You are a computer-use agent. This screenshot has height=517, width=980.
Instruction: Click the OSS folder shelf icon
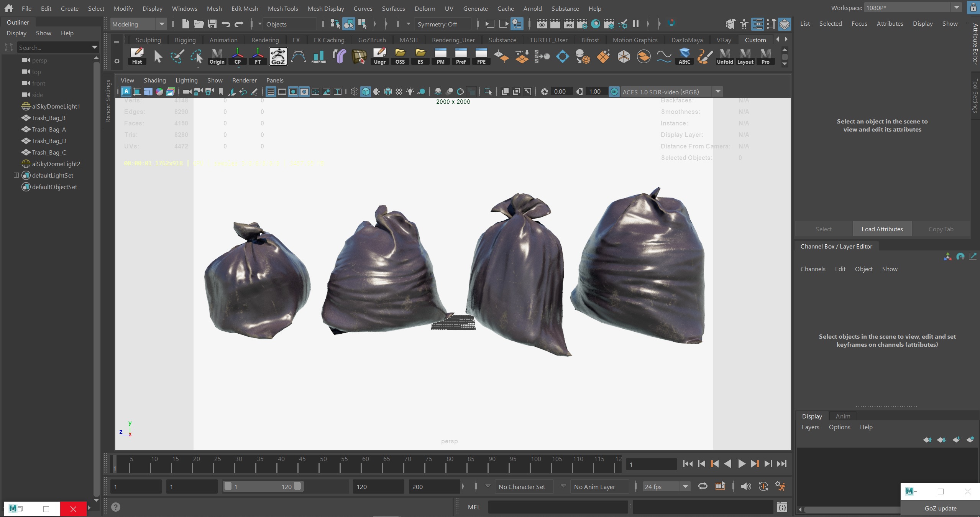click(400, 56)
